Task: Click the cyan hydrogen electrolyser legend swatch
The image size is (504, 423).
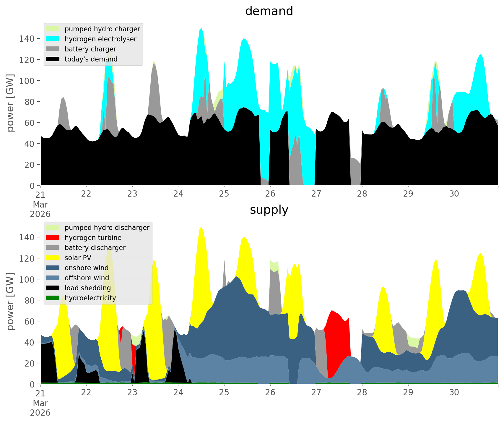Action: (x=53, y=39)
